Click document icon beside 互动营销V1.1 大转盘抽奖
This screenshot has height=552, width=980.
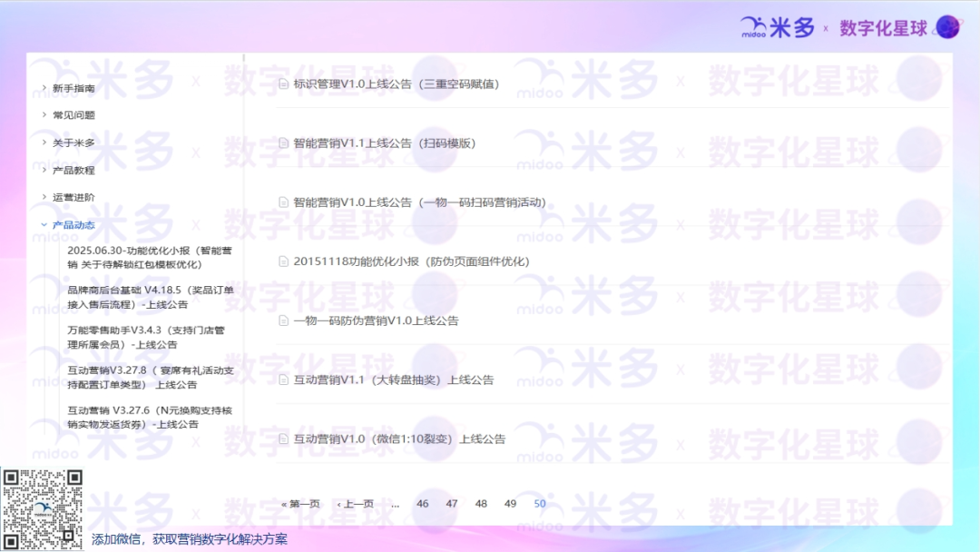(x=283, y=379)
